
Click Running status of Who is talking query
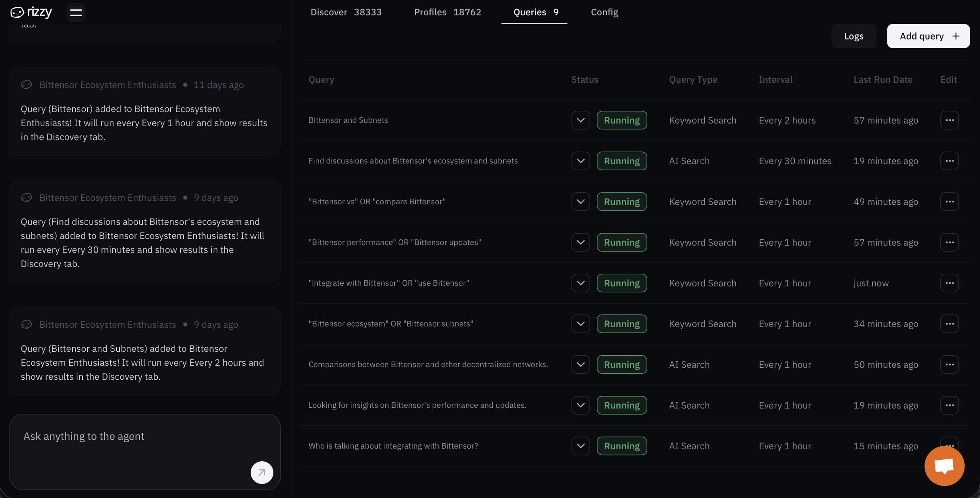[x=622, y=446]
